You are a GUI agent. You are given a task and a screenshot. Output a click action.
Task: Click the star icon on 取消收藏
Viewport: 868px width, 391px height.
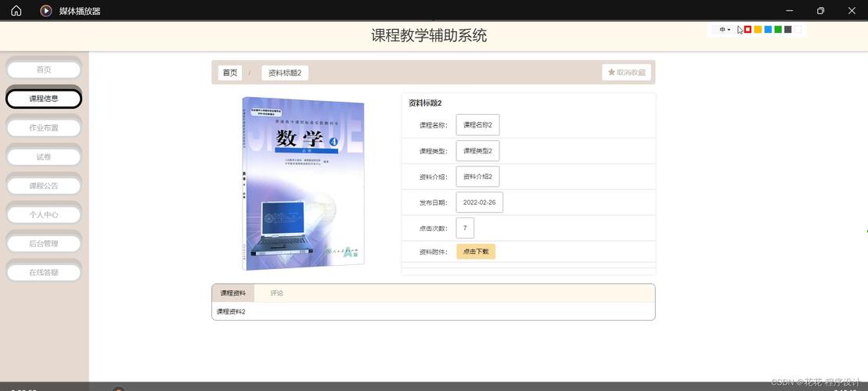611,73
